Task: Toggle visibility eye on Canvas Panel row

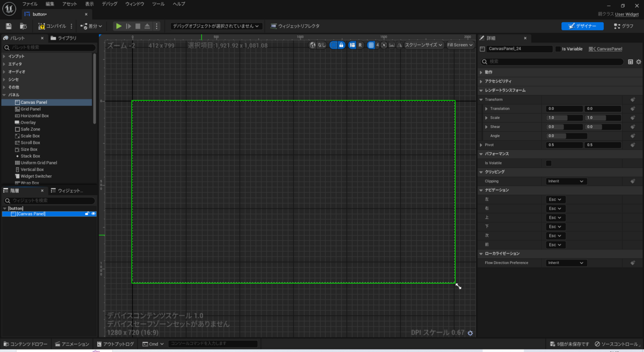Action: [93, 214]
